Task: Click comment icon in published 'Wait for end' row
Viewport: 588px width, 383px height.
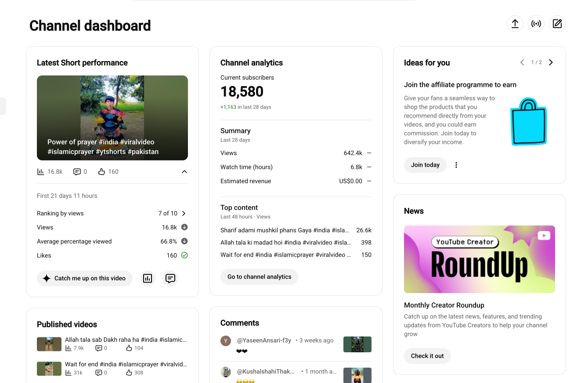Action: pyautogui.click(x=99, y=372)
